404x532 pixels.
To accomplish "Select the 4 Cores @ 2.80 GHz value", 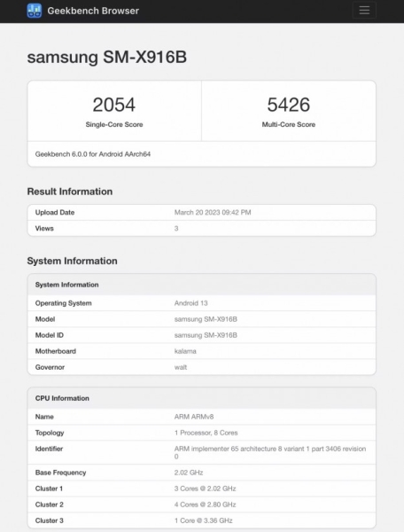I will (205, 505).
